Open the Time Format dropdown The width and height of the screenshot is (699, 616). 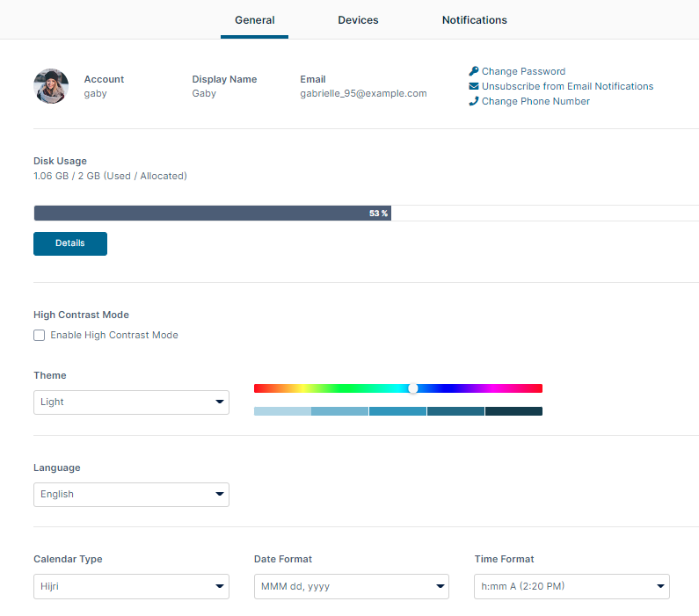[572, 586]
